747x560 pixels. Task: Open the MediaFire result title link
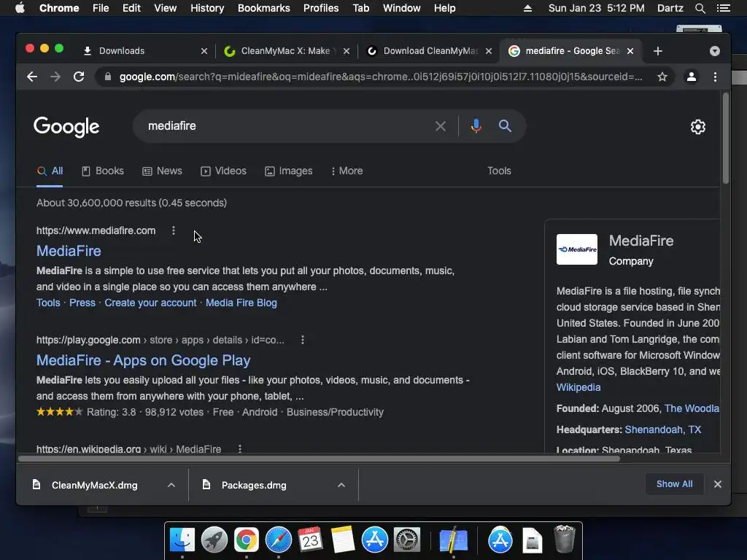[x=69, y=251]
